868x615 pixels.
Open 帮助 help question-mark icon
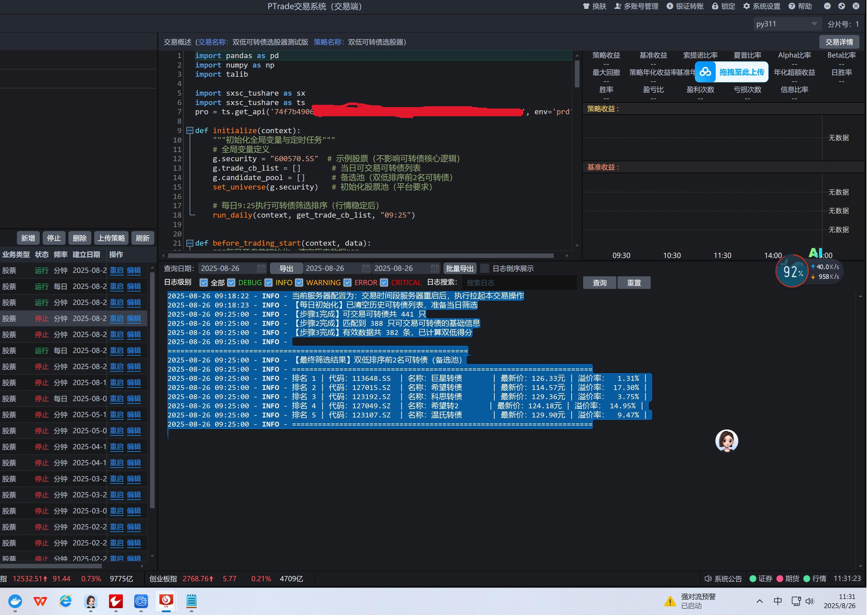click(x=792, y=6)
